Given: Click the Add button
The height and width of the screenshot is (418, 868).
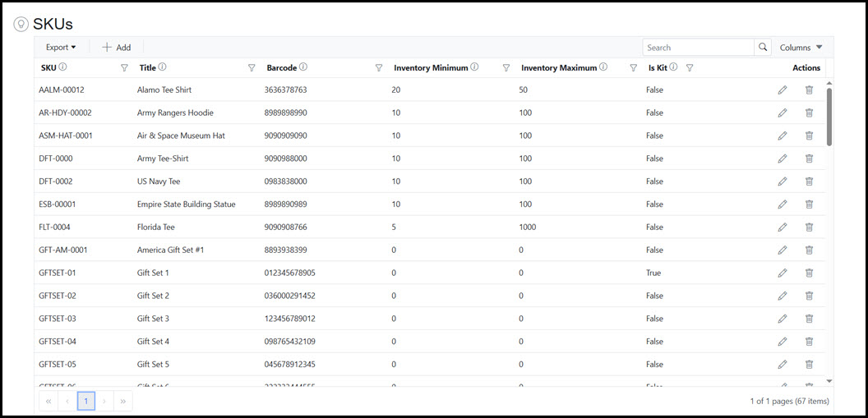Looking at the screenshot, I should coord(116,48).
